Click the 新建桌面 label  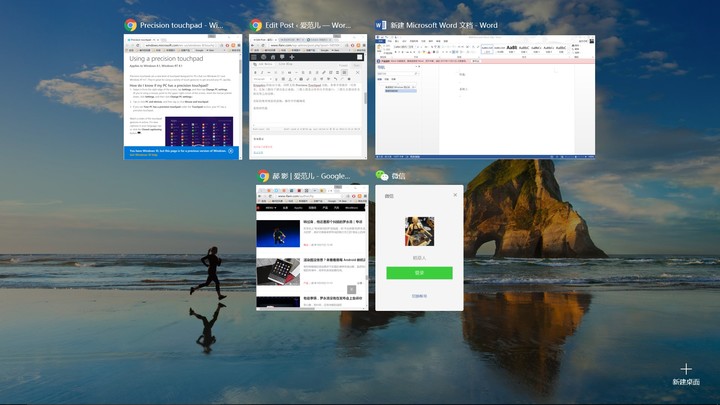tap(686, 383)
